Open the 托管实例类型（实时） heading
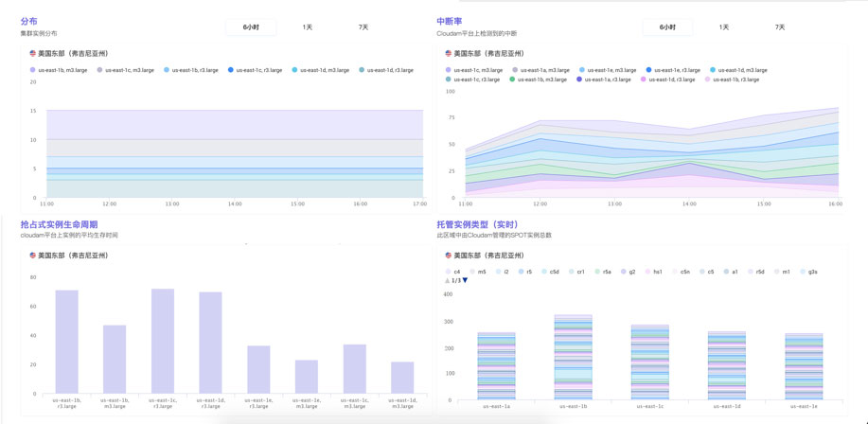Screen dimensions: 868x424 [x=477, y=224]
